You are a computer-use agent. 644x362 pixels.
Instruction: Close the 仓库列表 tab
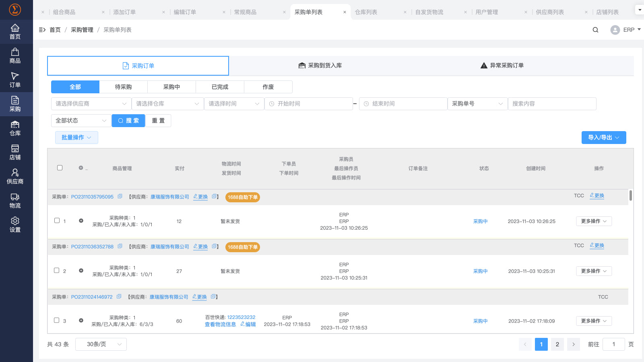pyautogui.click(x=405, y=12)
